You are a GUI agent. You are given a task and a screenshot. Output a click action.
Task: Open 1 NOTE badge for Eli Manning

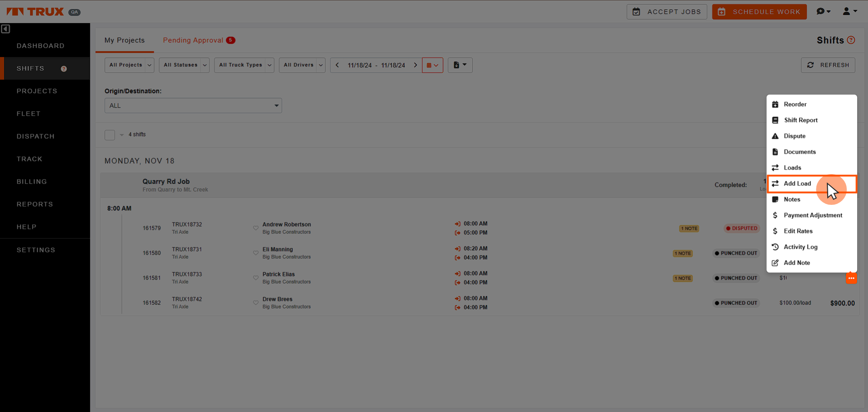click(683, 253)
